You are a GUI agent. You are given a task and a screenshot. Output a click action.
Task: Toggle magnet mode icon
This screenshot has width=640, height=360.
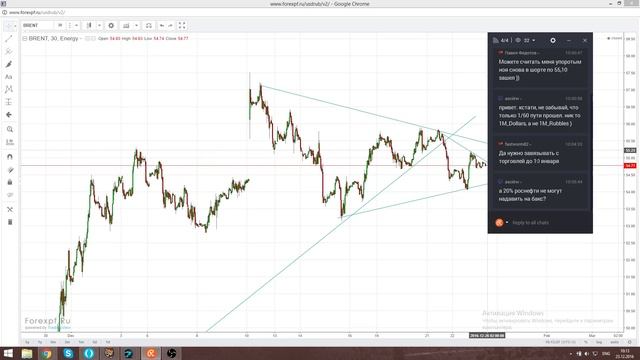tap(9, 157)
